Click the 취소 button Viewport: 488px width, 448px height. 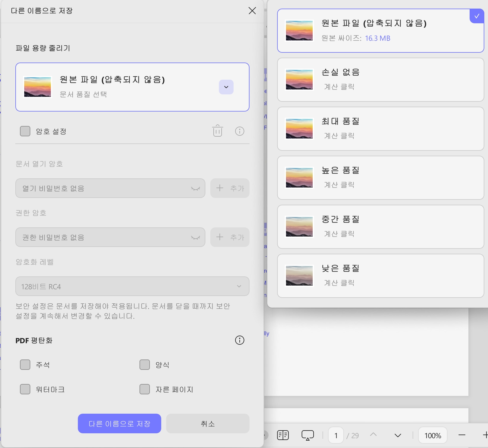click(208, 423)
